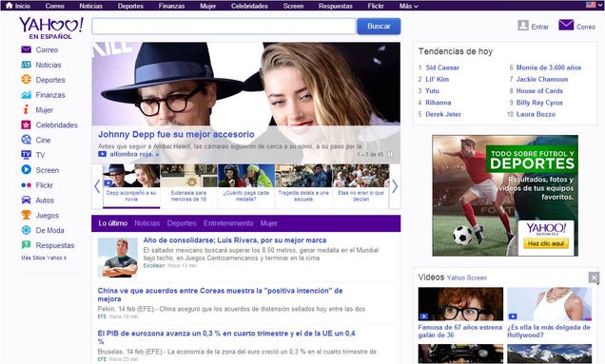605x364 pixels.
Task: Open the 'Rihanna' trending link
Action: click(x=438, y=103)
